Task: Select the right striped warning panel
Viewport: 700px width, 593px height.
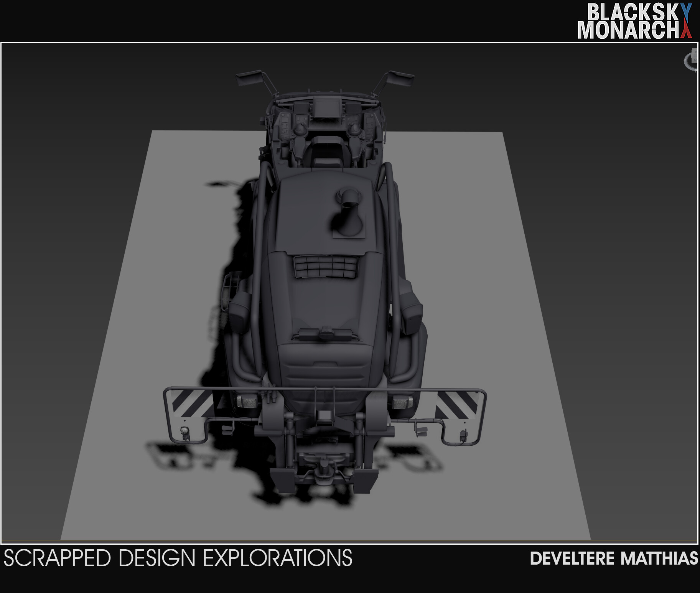Action: [457, 405]
